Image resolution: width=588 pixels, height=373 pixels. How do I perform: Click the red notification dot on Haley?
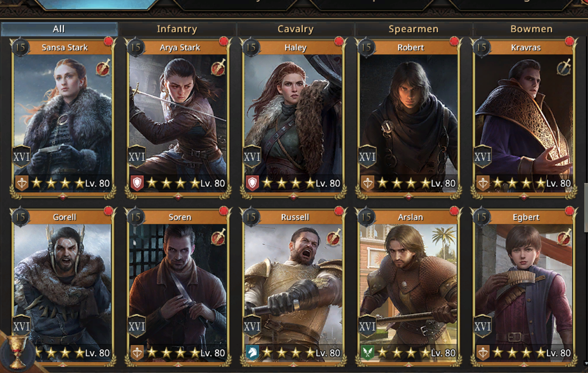[x=339, y=41]
